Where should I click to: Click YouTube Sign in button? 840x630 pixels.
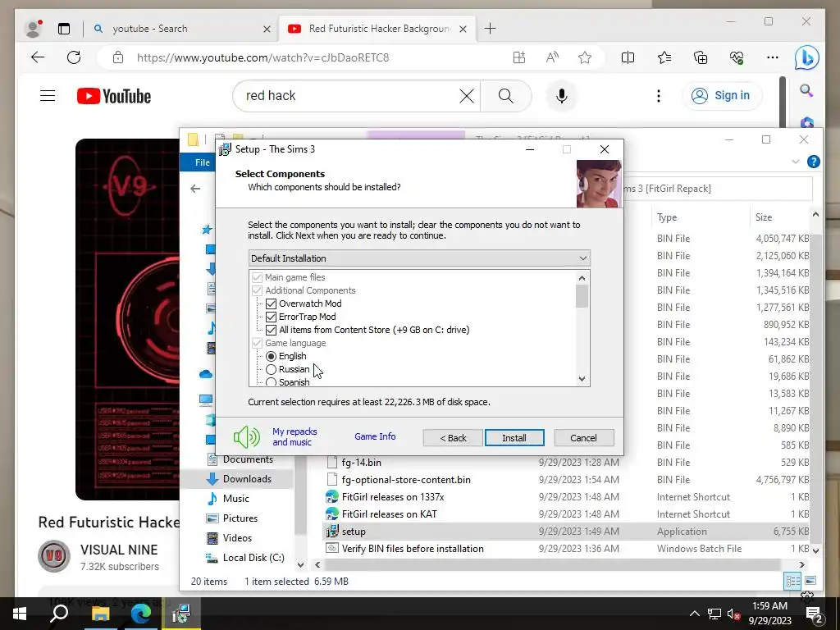pos(722,96)
